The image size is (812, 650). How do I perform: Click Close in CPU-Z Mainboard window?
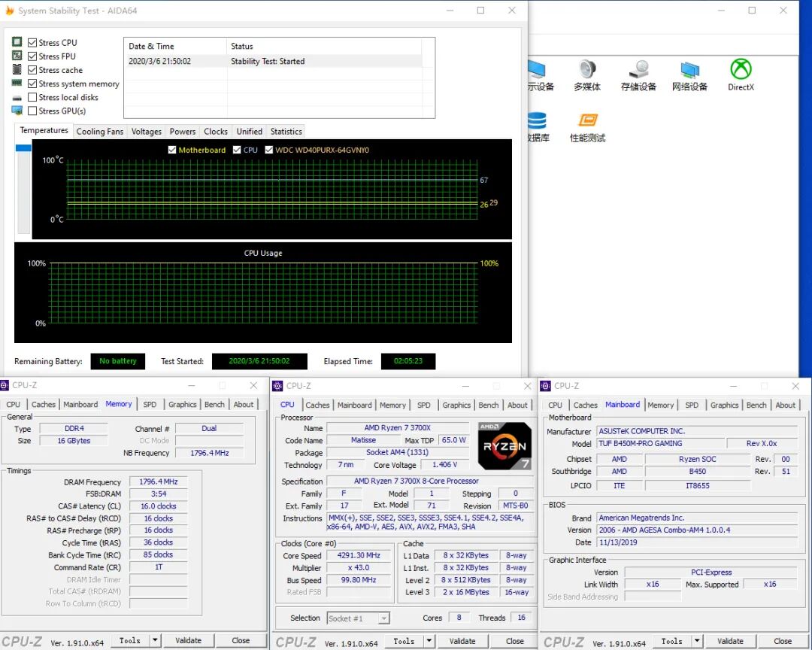coord(783,641)
